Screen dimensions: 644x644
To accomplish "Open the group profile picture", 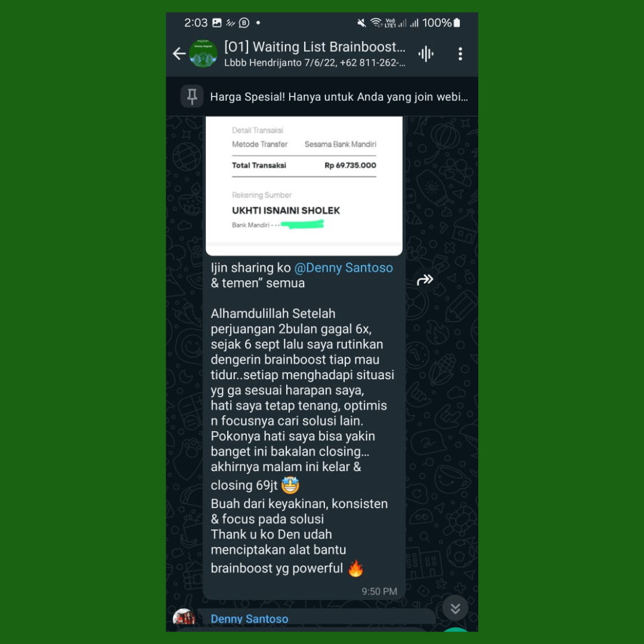I will coord(203,54).
